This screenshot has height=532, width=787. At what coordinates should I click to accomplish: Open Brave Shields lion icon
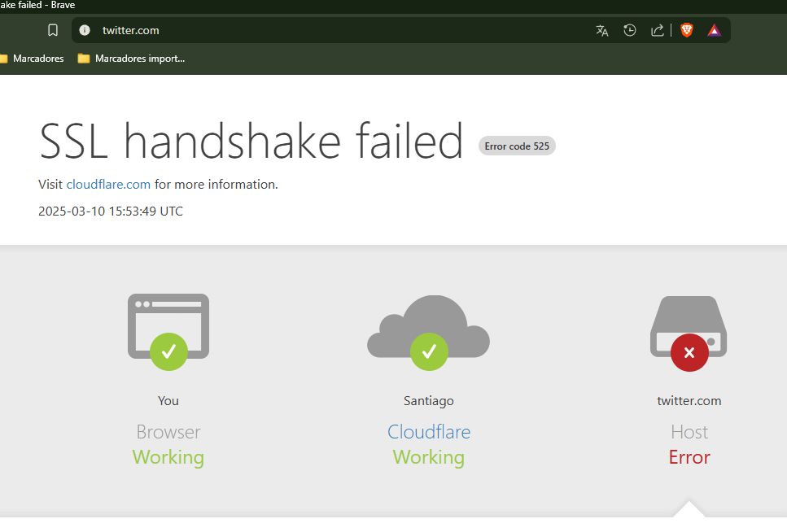687,31
